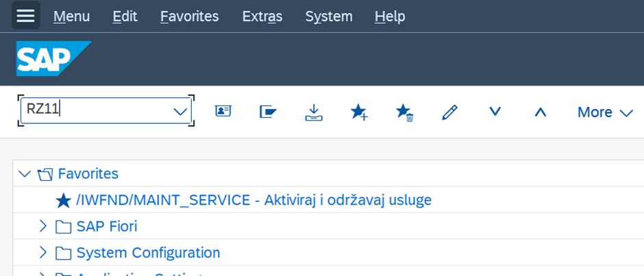The height and width of the screenshot is (276, 644).
Task: Click the move favorites down arrow
Action: (495, 112)
